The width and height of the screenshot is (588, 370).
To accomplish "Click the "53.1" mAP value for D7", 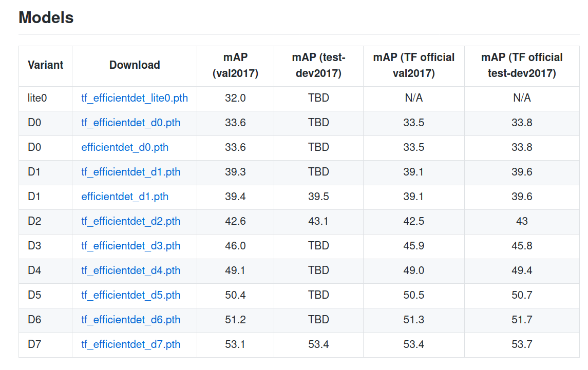I will [235, 344].
